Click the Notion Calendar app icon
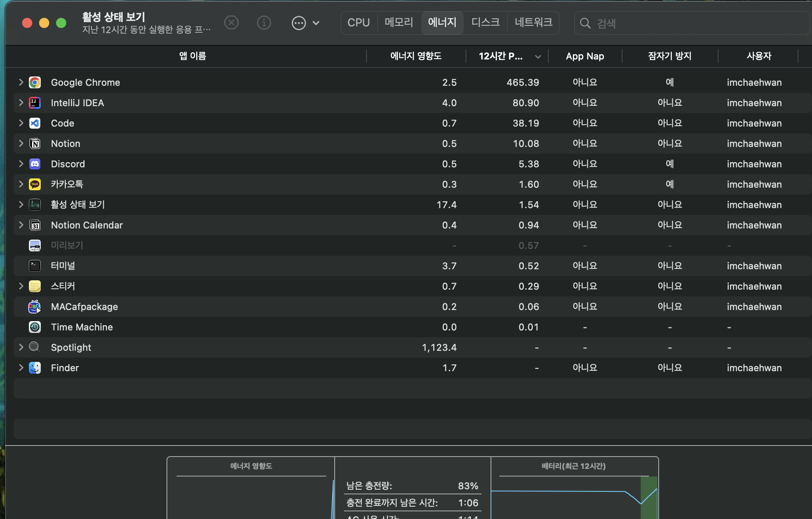The height and width of the screenshot is (519, 812). pos(35,225)
